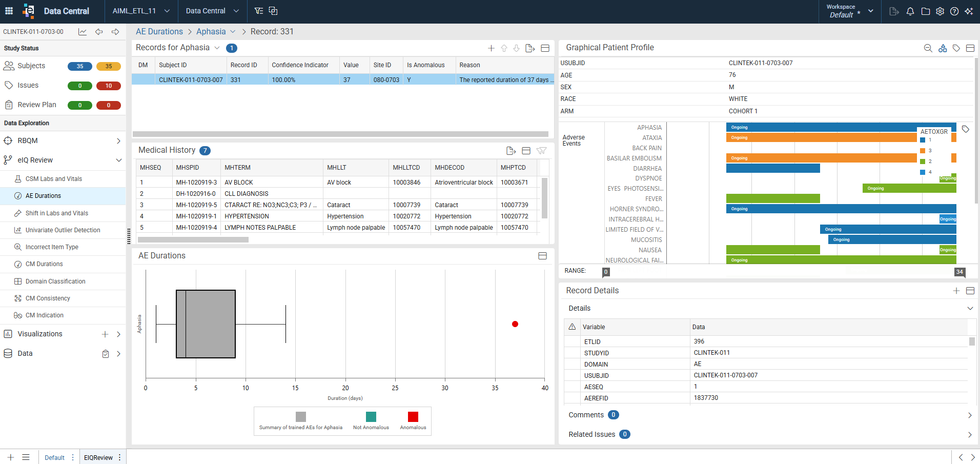Click AE Durations breadcrumb link
This screenshot has height=464, width=980.
tap(159, 32)
